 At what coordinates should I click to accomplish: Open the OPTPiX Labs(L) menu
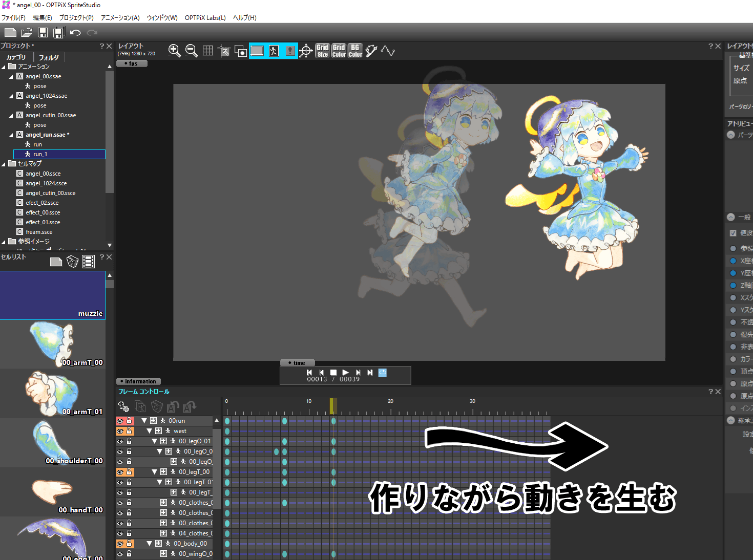(205, 17)
